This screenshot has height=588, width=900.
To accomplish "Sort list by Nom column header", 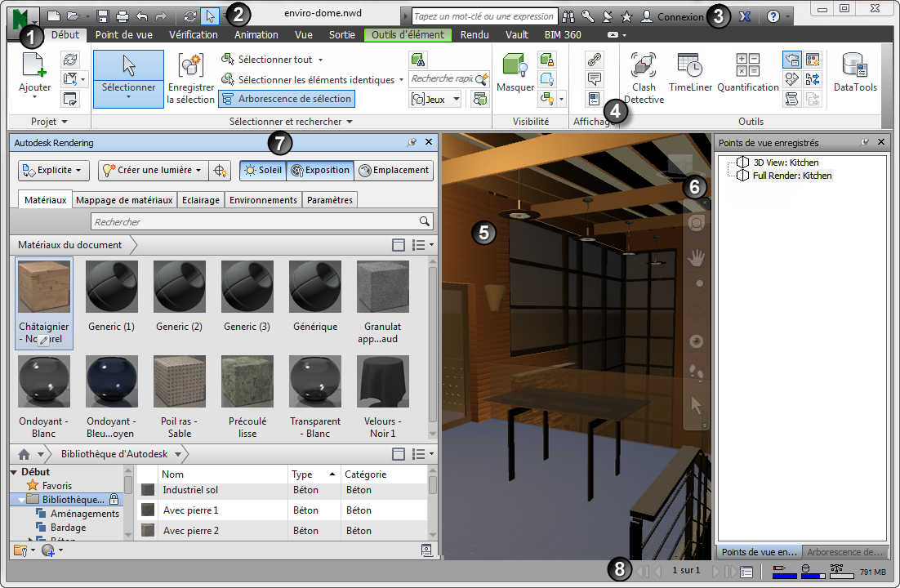I will [223, 474].
